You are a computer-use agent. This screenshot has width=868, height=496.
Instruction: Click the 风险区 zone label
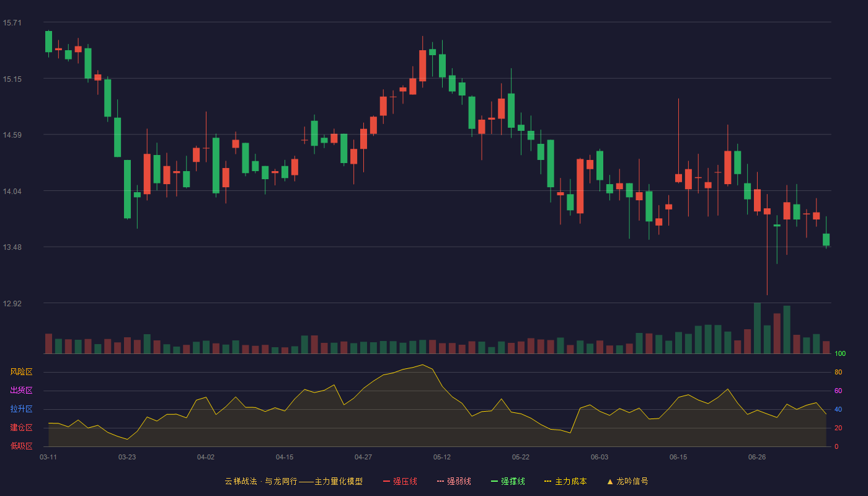21,372
